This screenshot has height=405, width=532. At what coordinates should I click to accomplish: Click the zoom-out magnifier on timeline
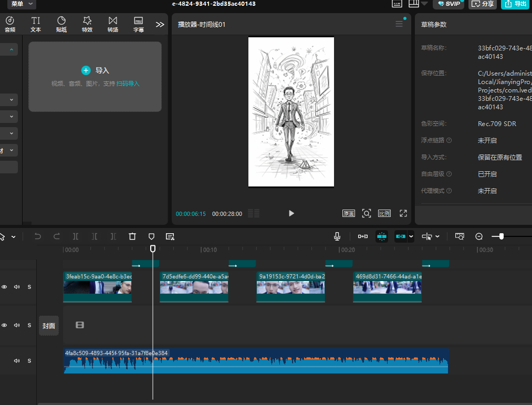[x=479, y=236]
